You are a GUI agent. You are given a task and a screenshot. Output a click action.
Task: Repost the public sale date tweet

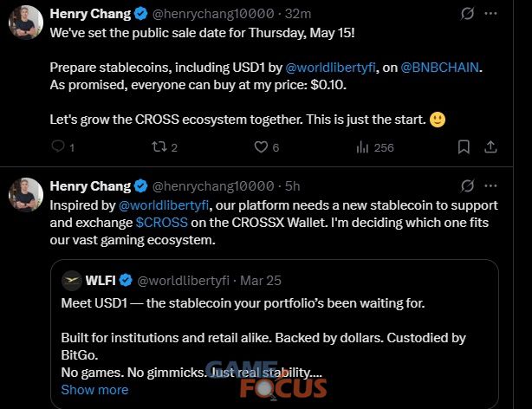pyautogui.click(x=159, y=147)
